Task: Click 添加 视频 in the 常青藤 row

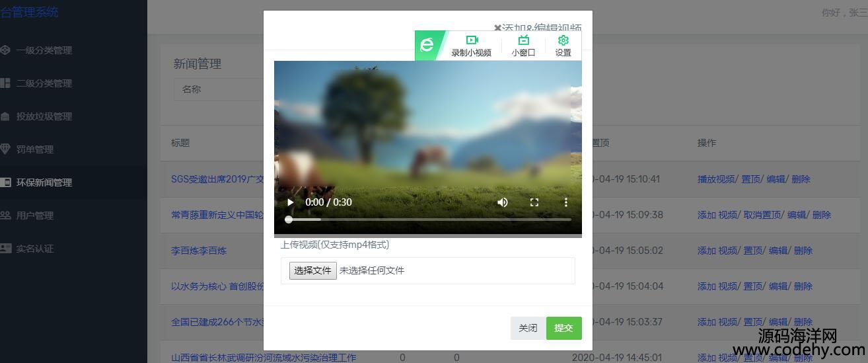Action: click(717, 215)
